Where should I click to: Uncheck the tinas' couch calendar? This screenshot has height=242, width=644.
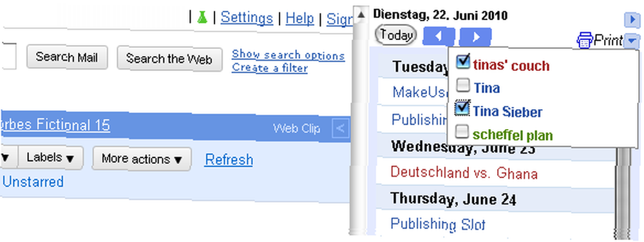(x=463, y=62)
